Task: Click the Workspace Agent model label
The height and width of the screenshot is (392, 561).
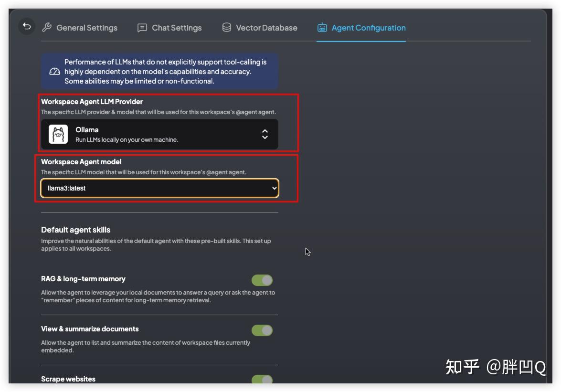Action: [x=81, y=162]
